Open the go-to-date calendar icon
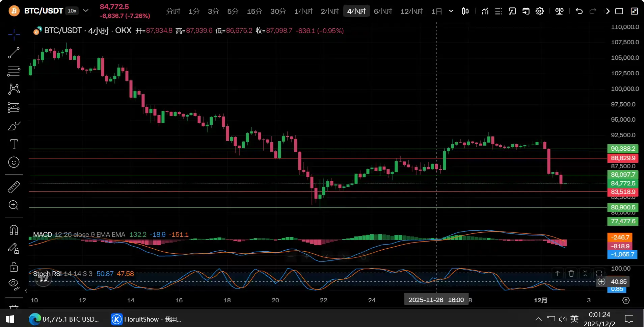This screenshot has height=327, width=644. pyautogui.click(x=526, y=11)
